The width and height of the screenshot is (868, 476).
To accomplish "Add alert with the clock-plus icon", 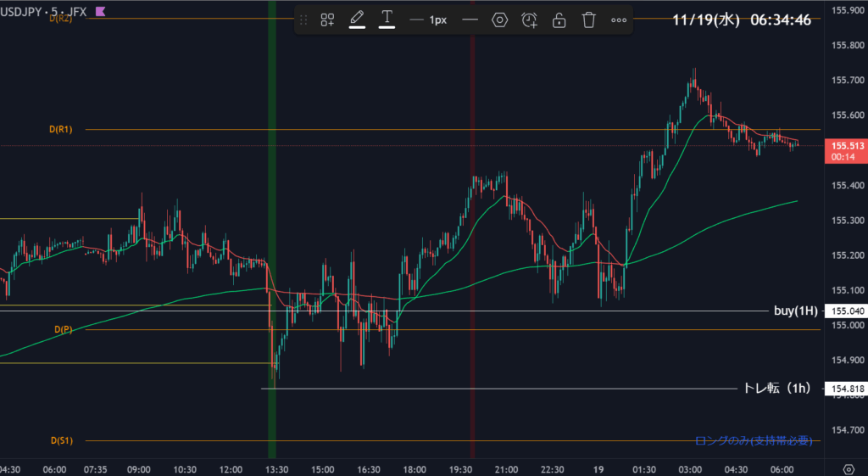I will pyautogui.click(x=529, y=20).
